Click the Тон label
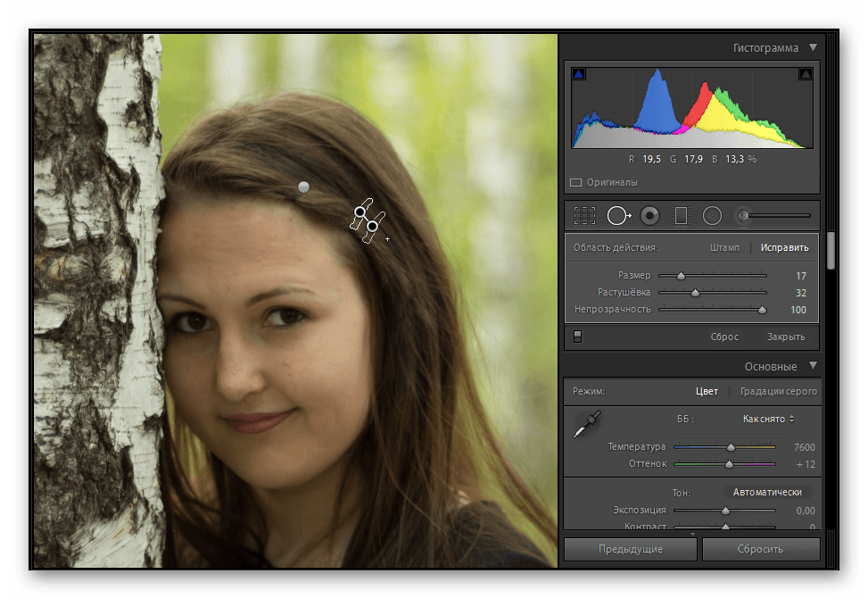The height and width of the screenshot is (599, 868). click(x=682, y=493)
